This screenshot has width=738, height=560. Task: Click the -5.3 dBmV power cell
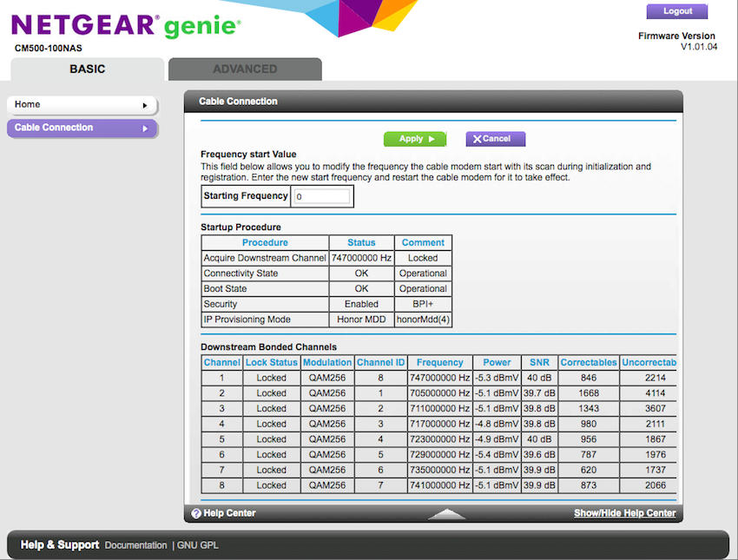click(x=497, y=378)
